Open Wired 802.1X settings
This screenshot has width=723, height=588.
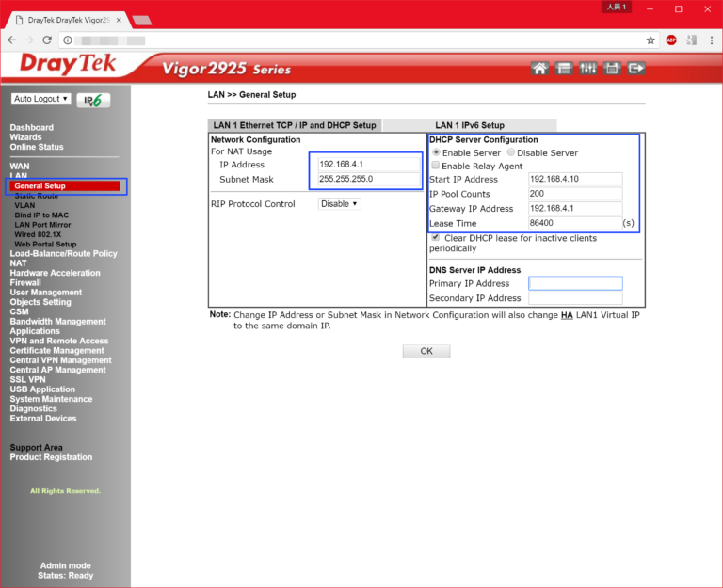[38, 234]
